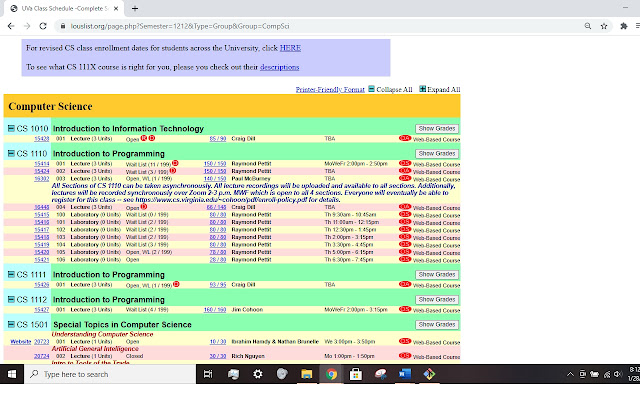
Task: Click red web-based badge on CS 1010 row
Action: (x=405, y=138)
